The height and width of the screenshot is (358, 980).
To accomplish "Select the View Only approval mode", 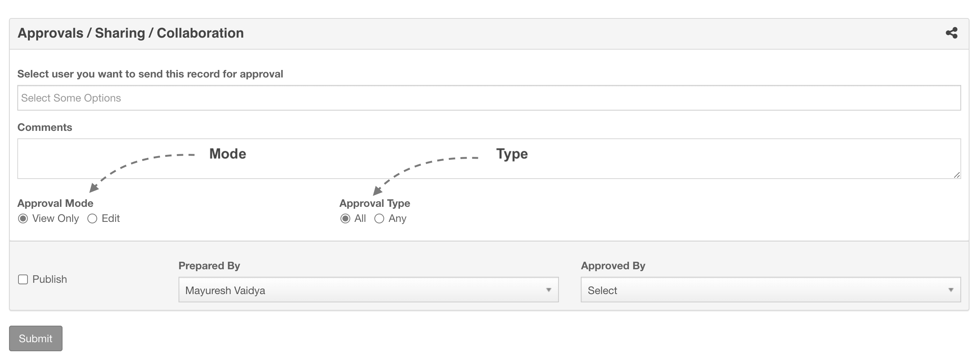I will pyautogui.click(x=23, y=218).
